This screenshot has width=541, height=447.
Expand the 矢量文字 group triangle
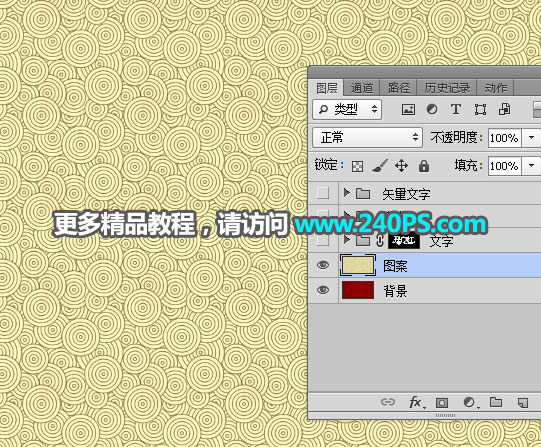tap(346, 193)
